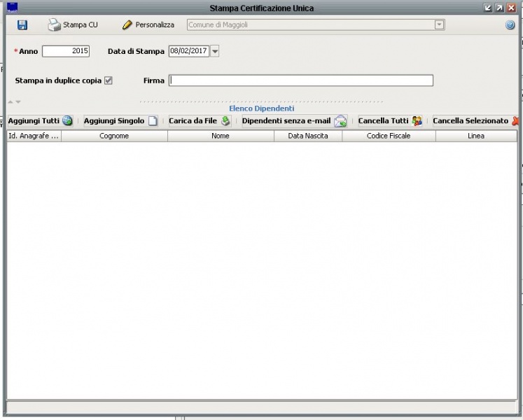
Task: Click the maximize arrow window button
Action: click(x=500, y=8)
